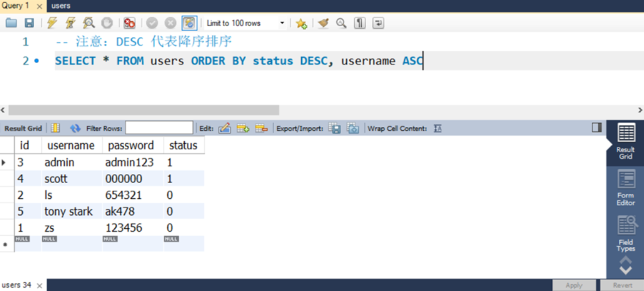Edit current row with pencil icon
This screenshot has height=291, width=644.
pyautogui.click(x=224, y=128)
